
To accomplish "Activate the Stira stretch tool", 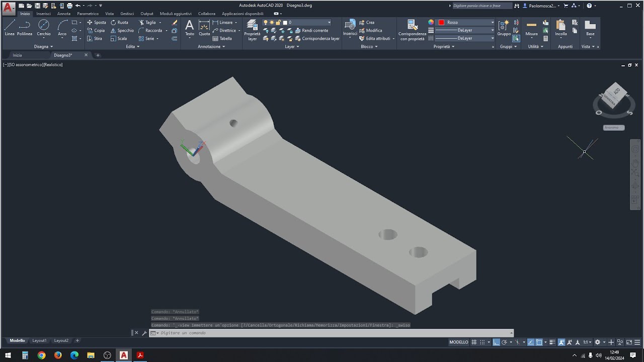I will pos(95,39).
